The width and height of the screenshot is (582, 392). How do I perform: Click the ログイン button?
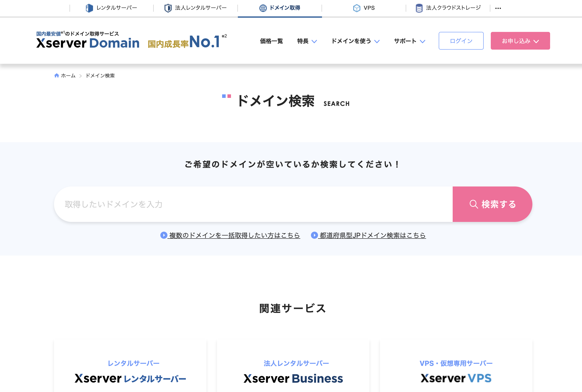click(x=461, y=41)
